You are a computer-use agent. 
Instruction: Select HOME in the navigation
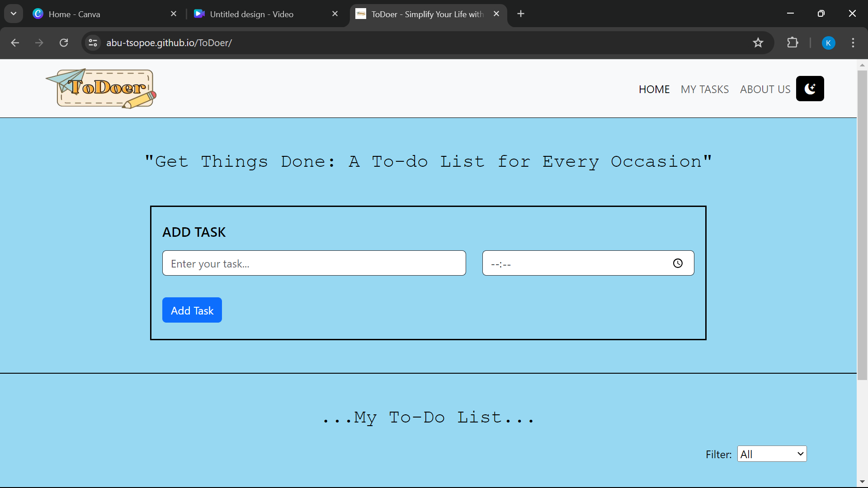coord(654,89)
